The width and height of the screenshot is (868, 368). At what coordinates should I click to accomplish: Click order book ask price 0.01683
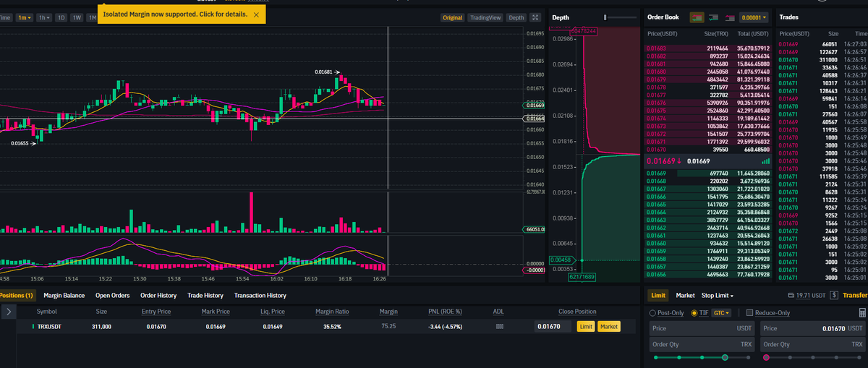point(657,48)
